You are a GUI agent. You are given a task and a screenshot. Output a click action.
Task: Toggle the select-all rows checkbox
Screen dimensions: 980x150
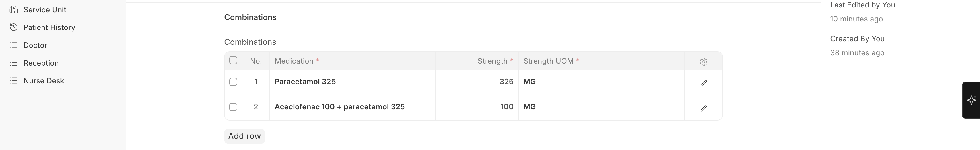click(233, 60)
